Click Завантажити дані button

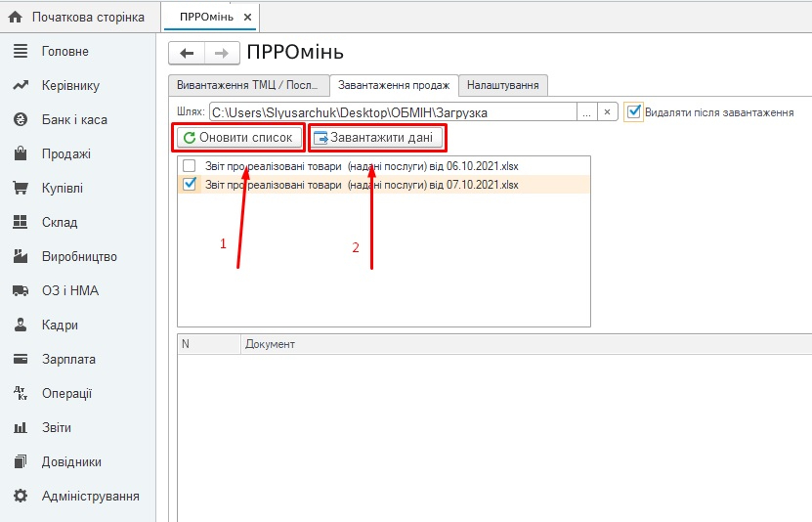[378, 138]
